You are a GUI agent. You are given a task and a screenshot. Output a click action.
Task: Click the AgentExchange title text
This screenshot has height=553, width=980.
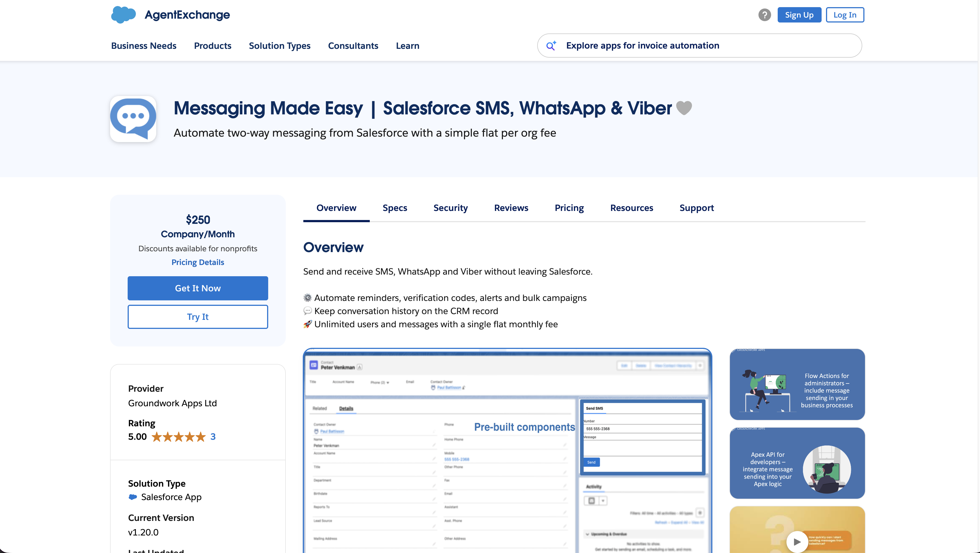point(187,15)
